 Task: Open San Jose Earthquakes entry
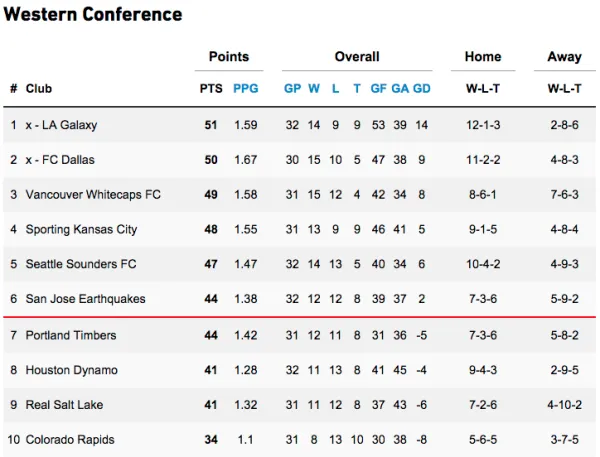pyautogui.click(x=85, y=300)
